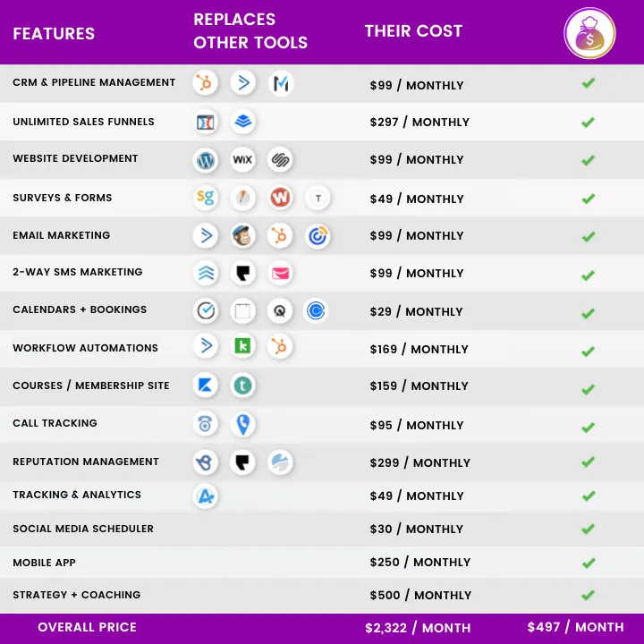644x644 pixels.
Task: Select the green Keap icon in Workflow Automations
Action: [x=242, y=346]
